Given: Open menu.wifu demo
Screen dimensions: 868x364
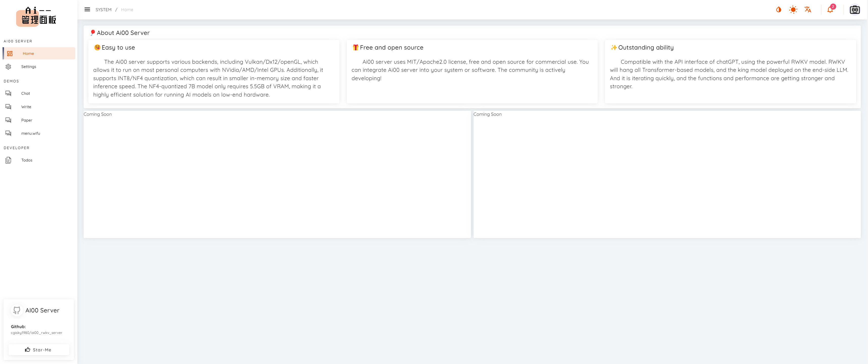Looking at the screenshot, I should click(x=31, y=133).
